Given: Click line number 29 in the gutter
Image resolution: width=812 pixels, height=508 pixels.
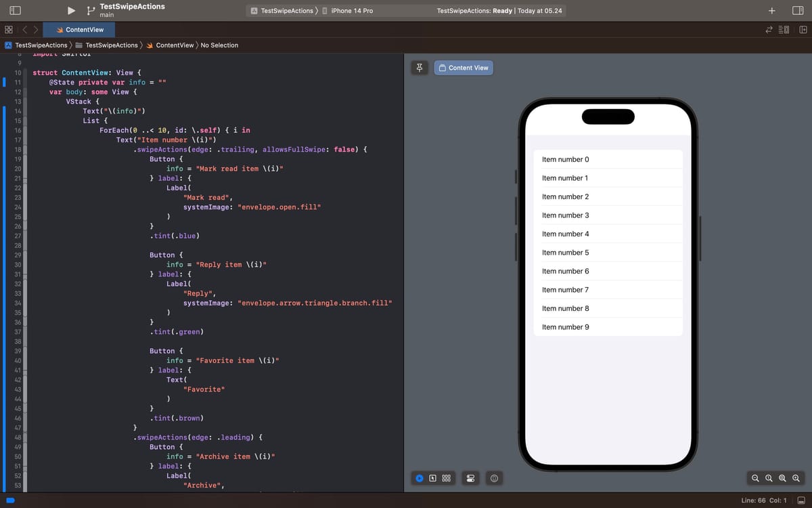Looking at the screenshot, I should pos(18,255).
